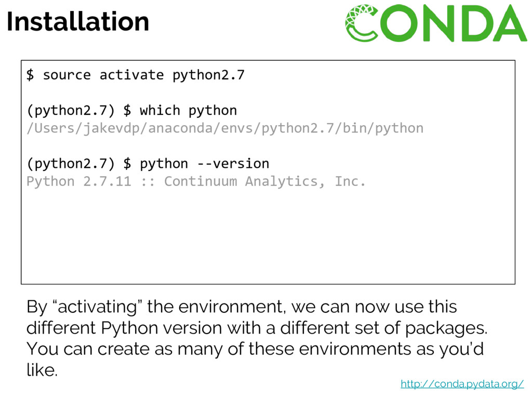
Task: Click the 'source activate python2.7' command line
Action: click(x=136, y=75)
